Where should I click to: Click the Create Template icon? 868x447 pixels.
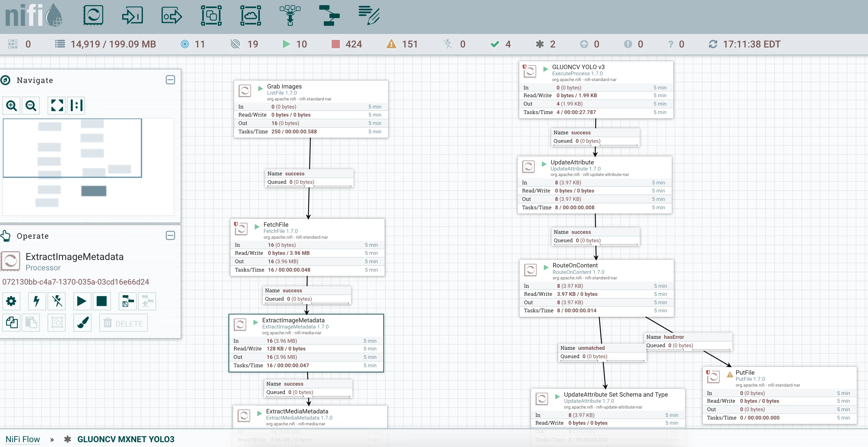click(x=128, y=301)
